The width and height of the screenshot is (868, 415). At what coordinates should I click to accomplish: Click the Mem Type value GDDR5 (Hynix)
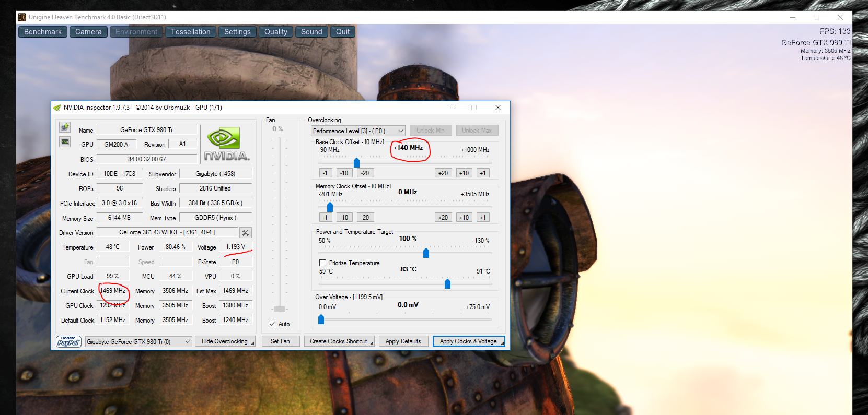coord(216,218)
